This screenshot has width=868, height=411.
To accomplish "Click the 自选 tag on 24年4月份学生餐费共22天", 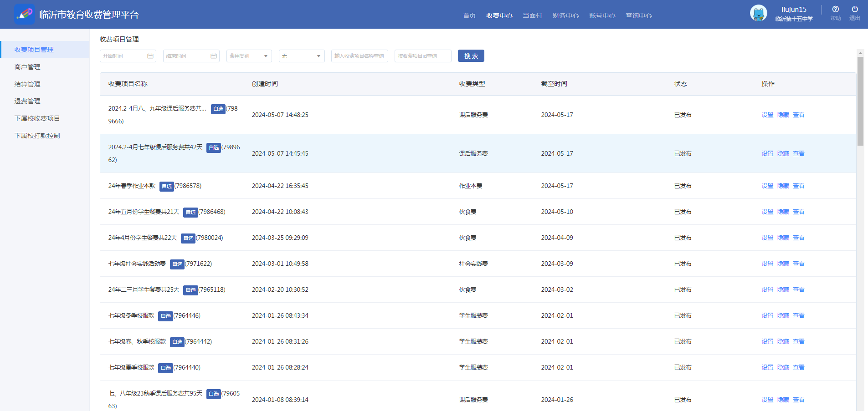I will [x=188, y=238].
